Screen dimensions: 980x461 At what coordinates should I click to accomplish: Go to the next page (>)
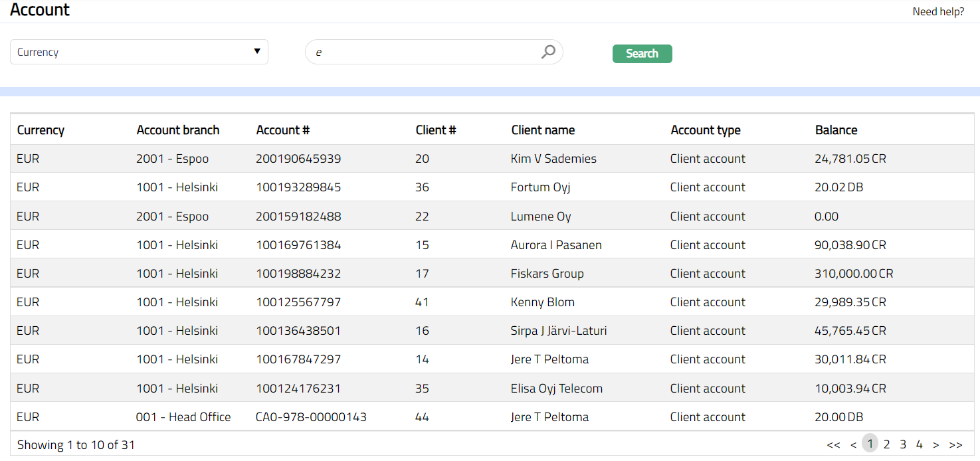[x=935, y=444]
